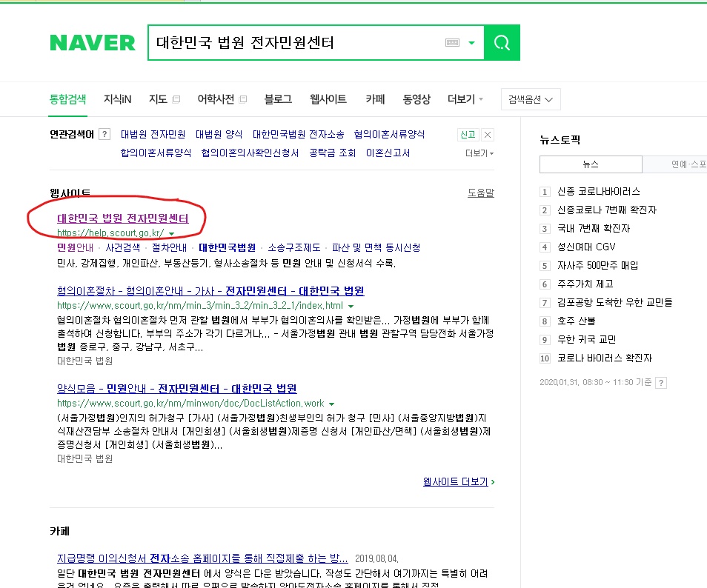Open the 파산 및 면책 동시신청 sublink
Viewport: 707px width, 588px height.
coord(376,247)
